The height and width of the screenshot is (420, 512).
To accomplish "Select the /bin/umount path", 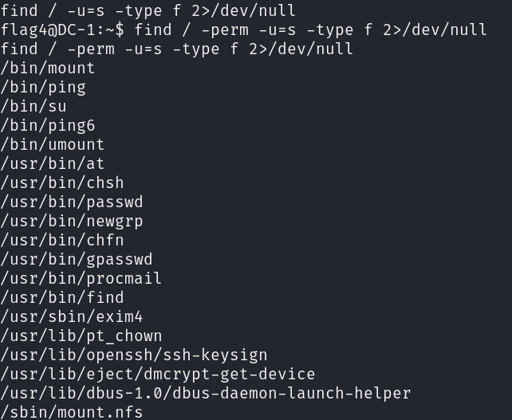I will tap(53, 145).
